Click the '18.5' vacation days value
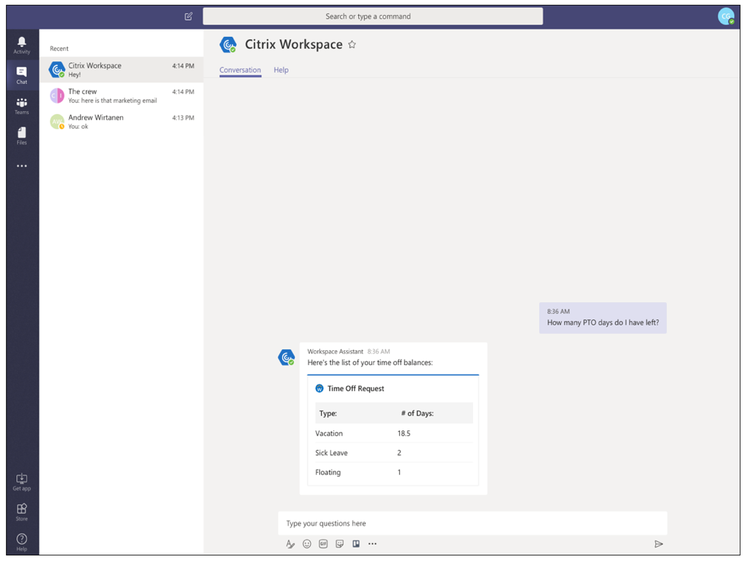750x565 pixels. click(x=404, y=433)
